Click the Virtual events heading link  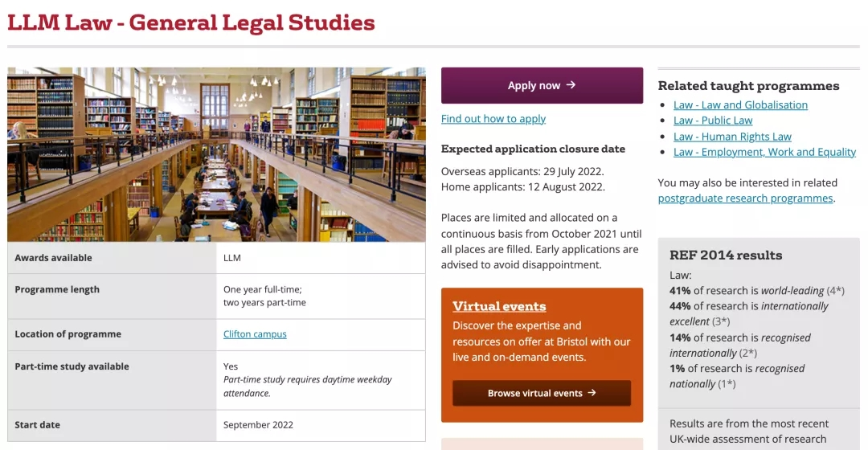(x=499, y=306)
